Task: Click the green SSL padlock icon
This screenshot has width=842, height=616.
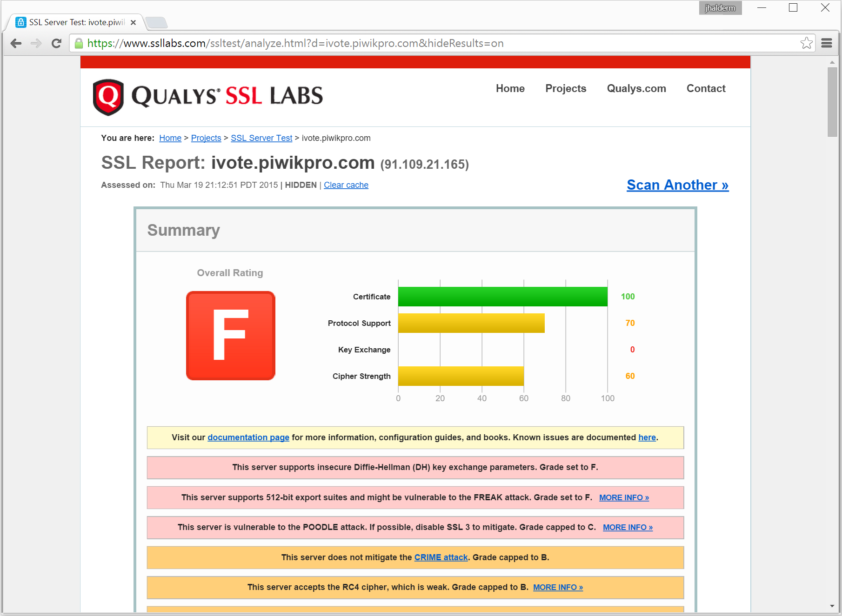Action: pos(79,43)
